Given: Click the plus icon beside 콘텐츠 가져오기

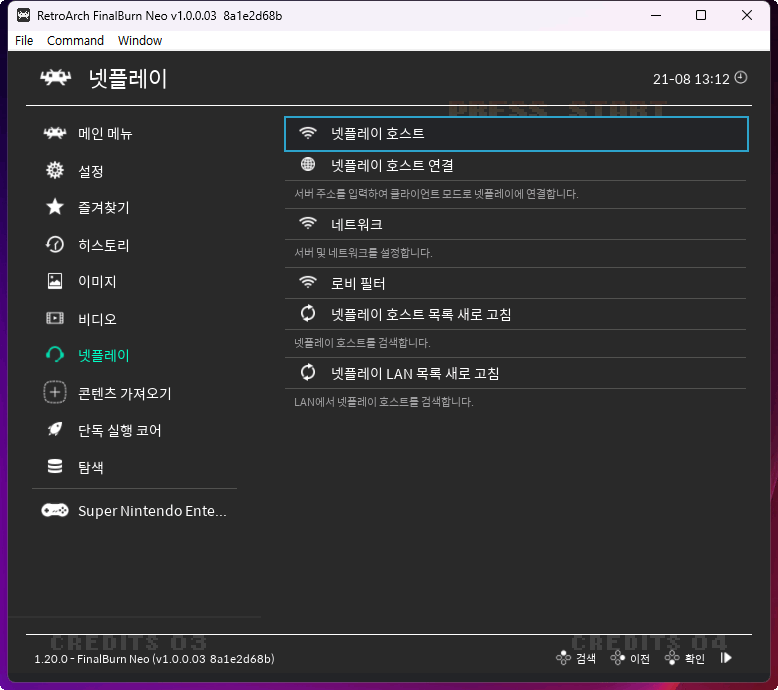Looking at the screenshot, I should (x=55, y=392).
